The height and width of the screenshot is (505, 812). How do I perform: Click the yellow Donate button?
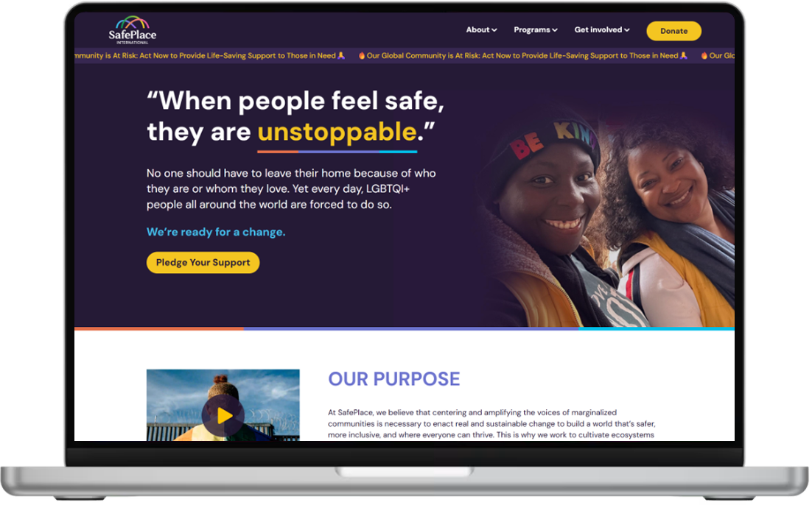coord(674,31)
